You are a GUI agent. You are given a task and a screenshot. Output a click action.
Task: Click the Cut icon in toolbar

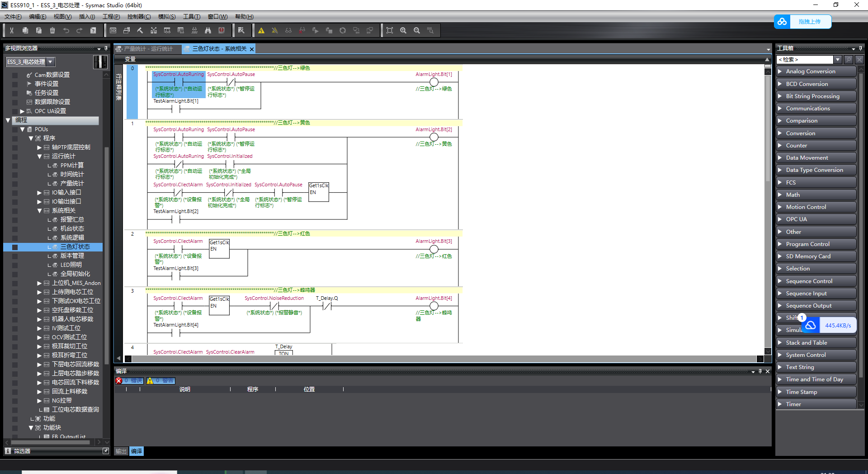point(12,30)
